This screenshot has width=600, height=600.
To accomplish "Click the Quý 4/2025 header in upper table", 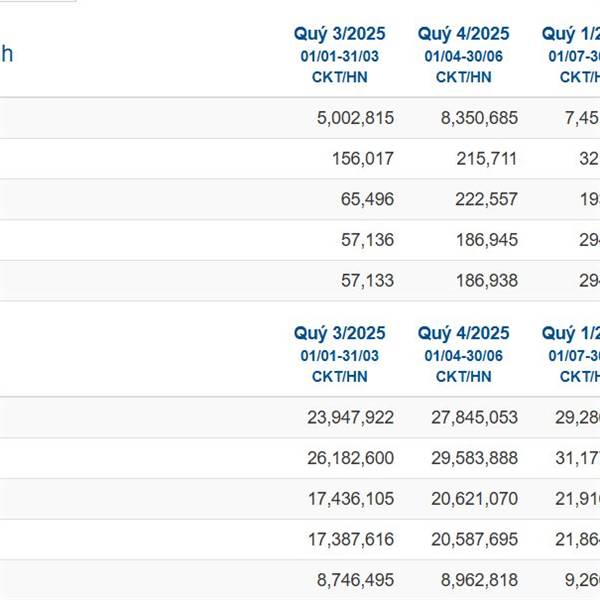I will (x=463, y=34).
